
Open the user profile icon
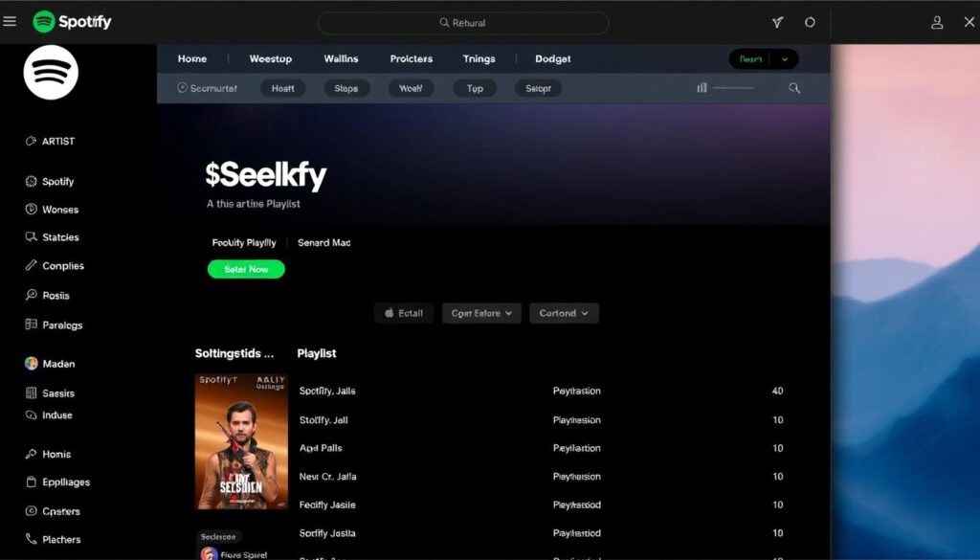(x=937, y=23)
